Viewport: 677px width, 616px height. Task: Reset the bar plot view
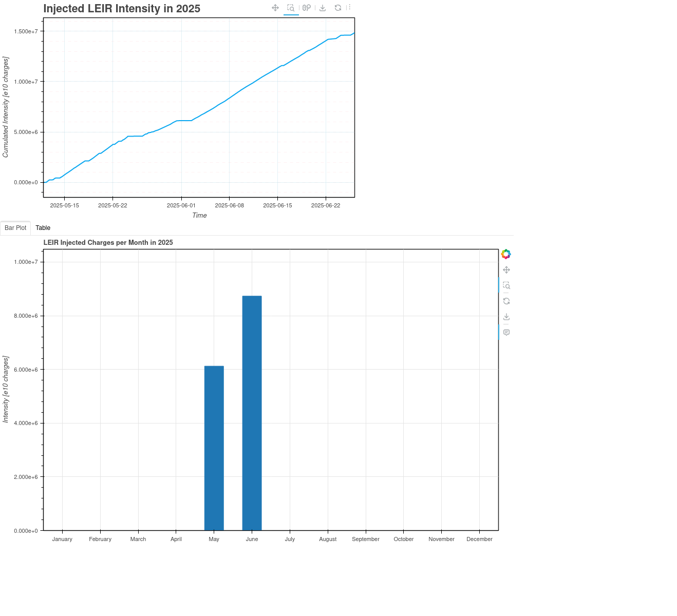pyautogui.click(x=506, y=301)
